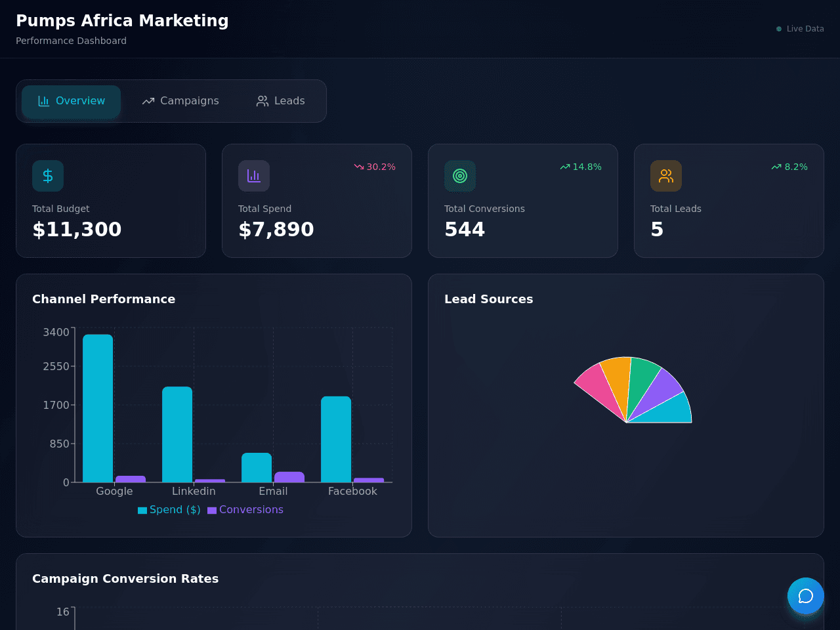Click the Linkedin spend bar
The height and width of the screenshot is (630, 840).
tap(177, 434)
